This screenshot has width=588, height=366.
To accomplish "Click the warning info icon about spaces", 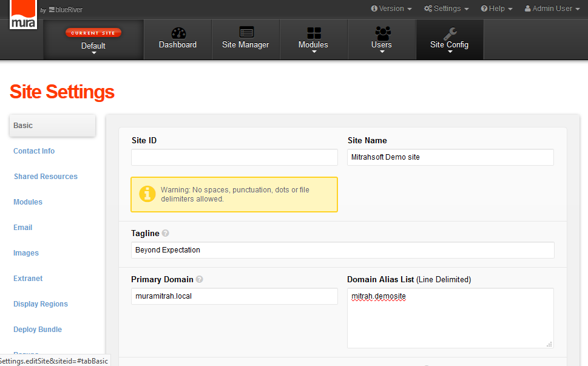I will point(147,194).
